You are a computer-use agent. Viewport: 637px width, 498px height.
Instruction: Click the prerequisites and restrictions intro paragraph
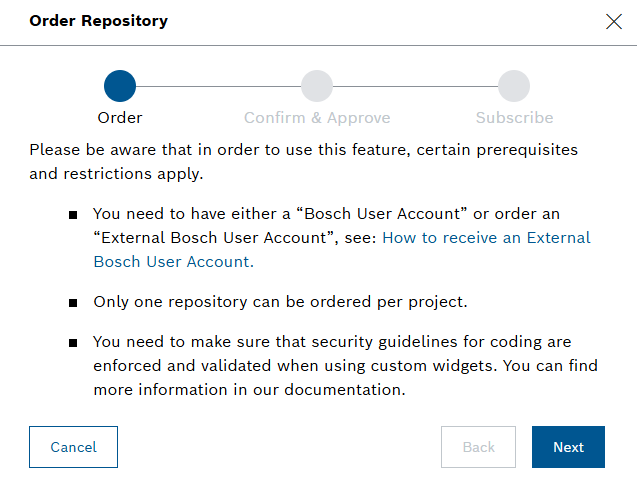(x=303, y=161)
